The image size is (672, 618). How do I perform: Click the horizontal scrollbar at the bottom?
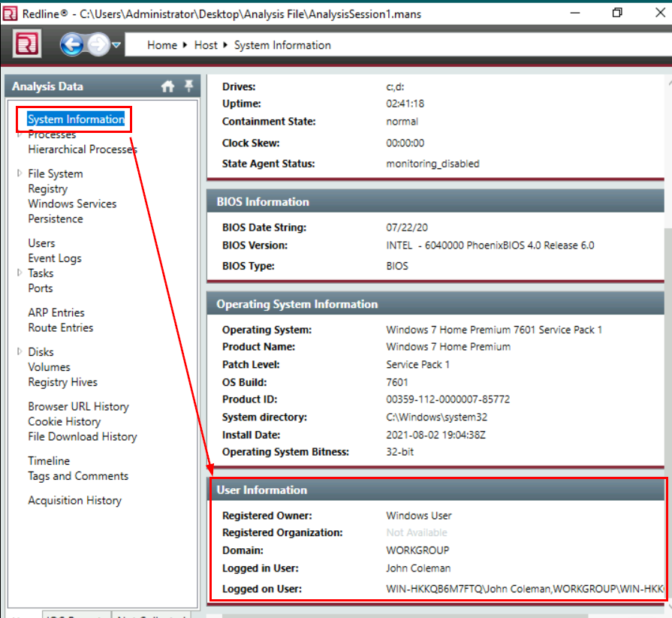pos(405,616)
